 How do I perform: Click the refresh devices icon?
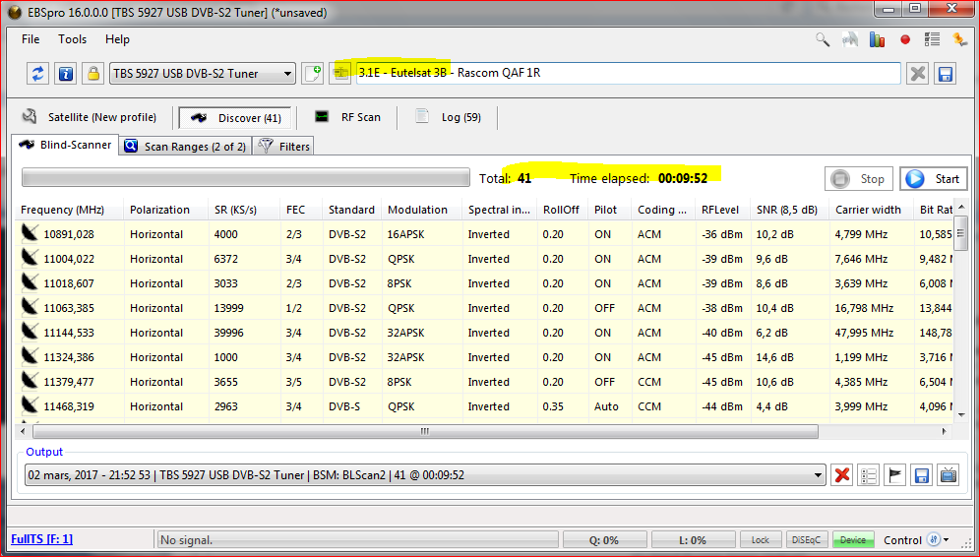tap(38, 74)
